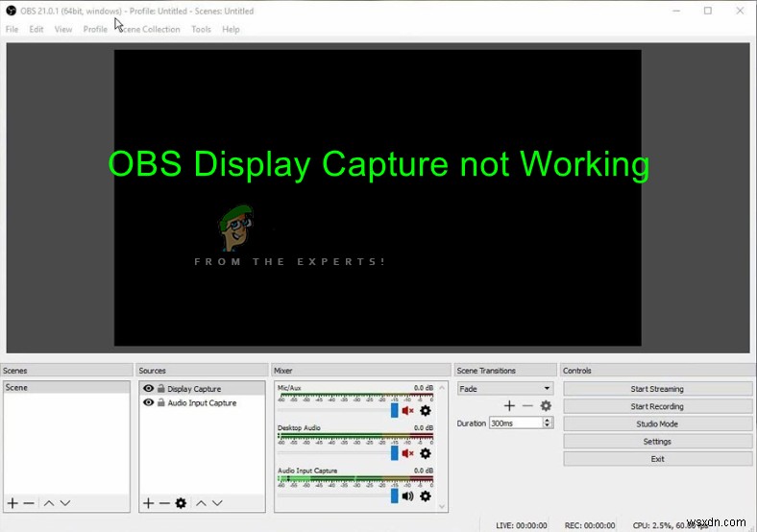
Task: Adjust Desktop Audio volume slider handle
Action: point(395,453)
